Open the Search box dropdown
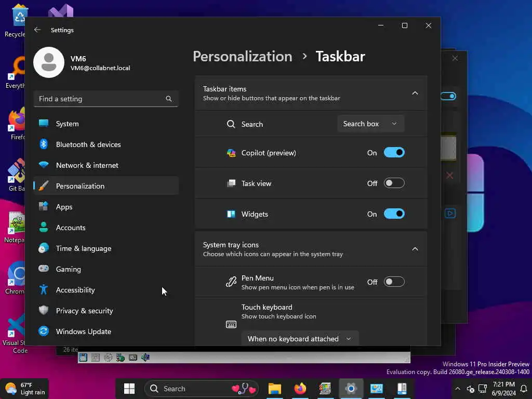Viewport: 532px width, 399px height. click(370, 124)
